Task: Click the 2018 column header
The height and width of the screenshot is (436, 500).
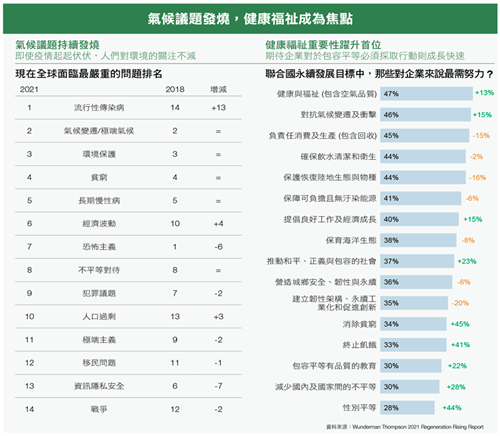Action: coord(175,89)
